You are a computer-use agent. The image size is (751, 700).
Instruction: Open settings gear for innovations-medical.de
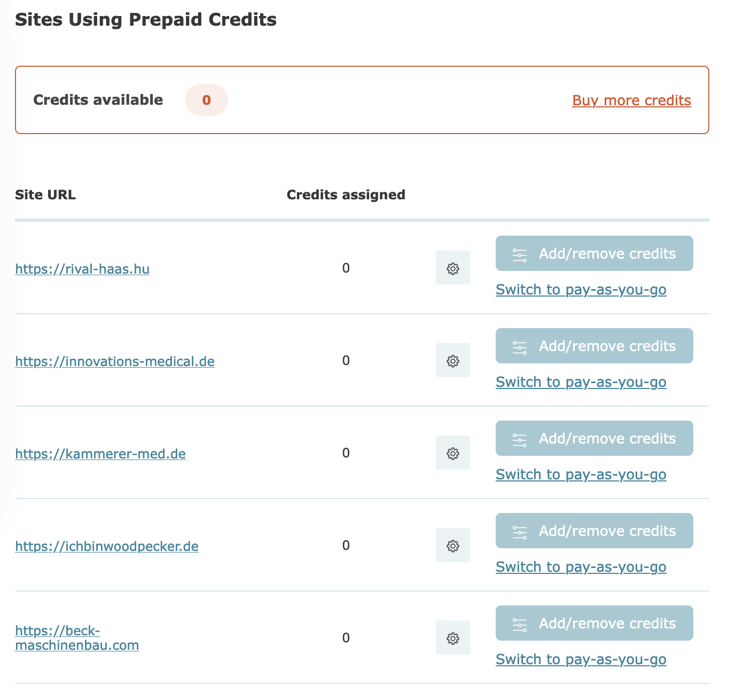tap(452, 360)
